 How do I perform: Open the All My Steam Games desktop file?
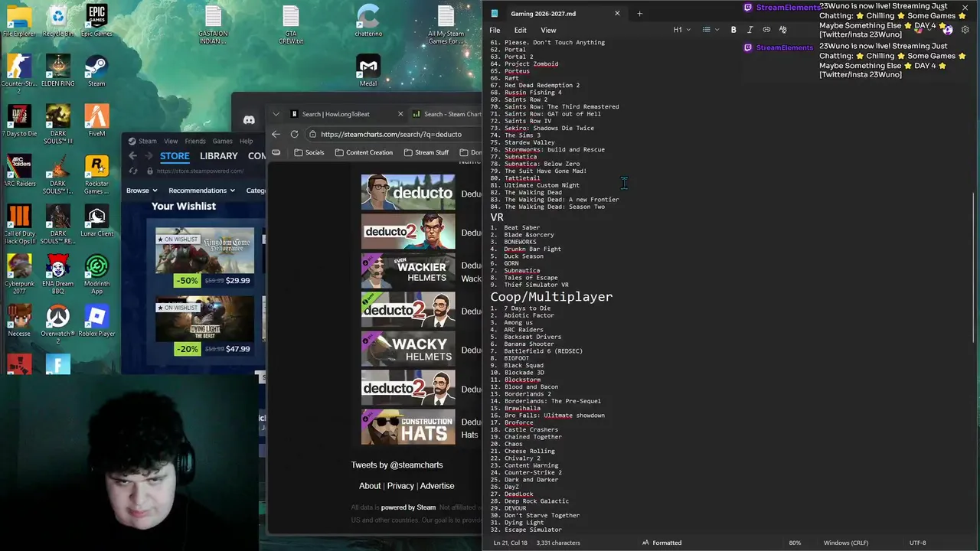(446, 24)
